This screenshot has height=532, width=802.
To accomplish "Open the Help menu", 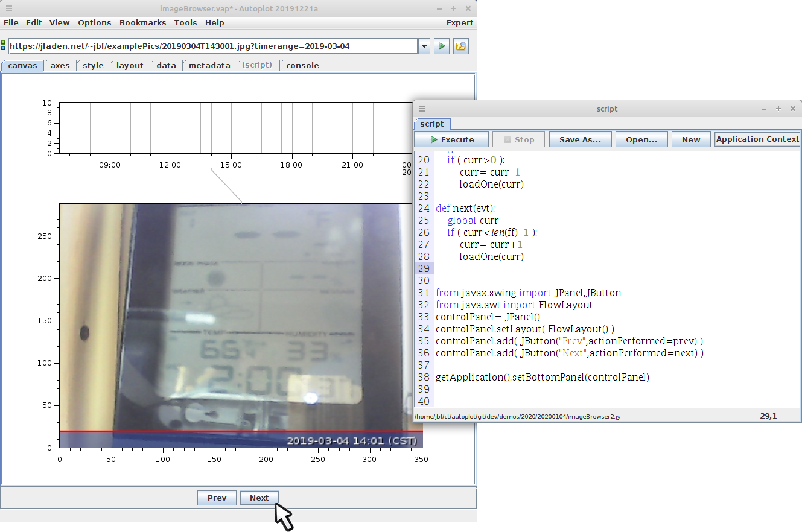I will pos(214,23).
